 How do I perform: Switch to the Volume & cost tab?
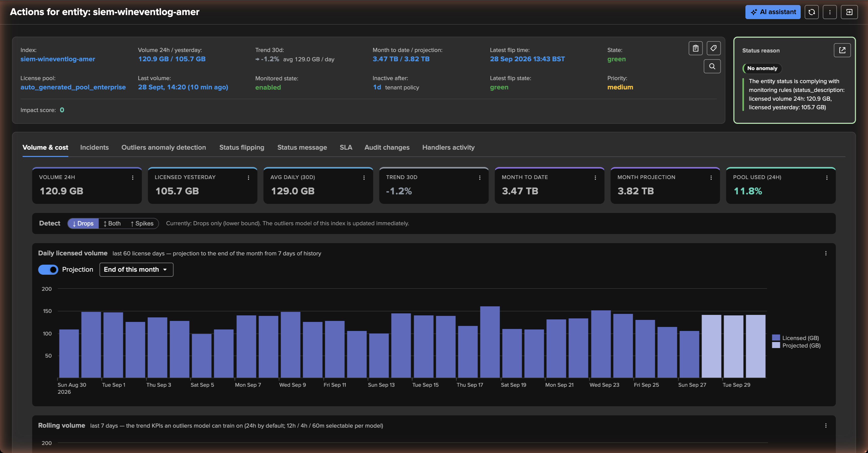pos(45,147)
